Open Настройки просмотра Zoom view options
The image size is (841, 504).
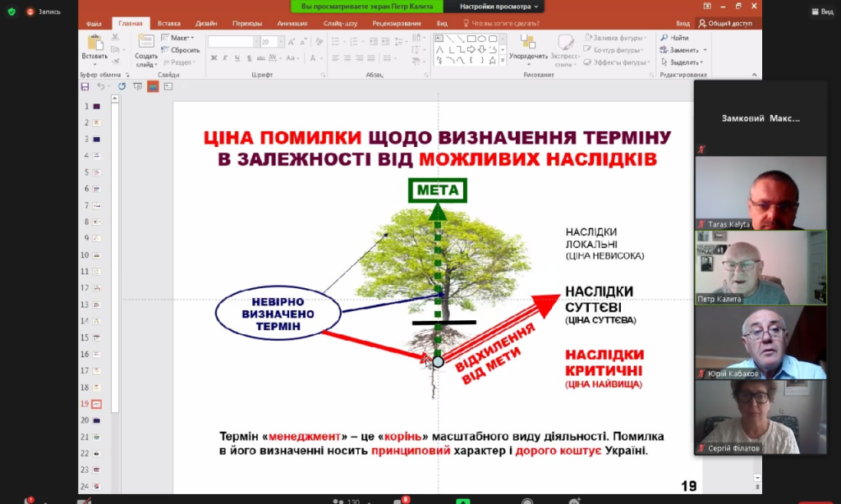coord(499,7)
